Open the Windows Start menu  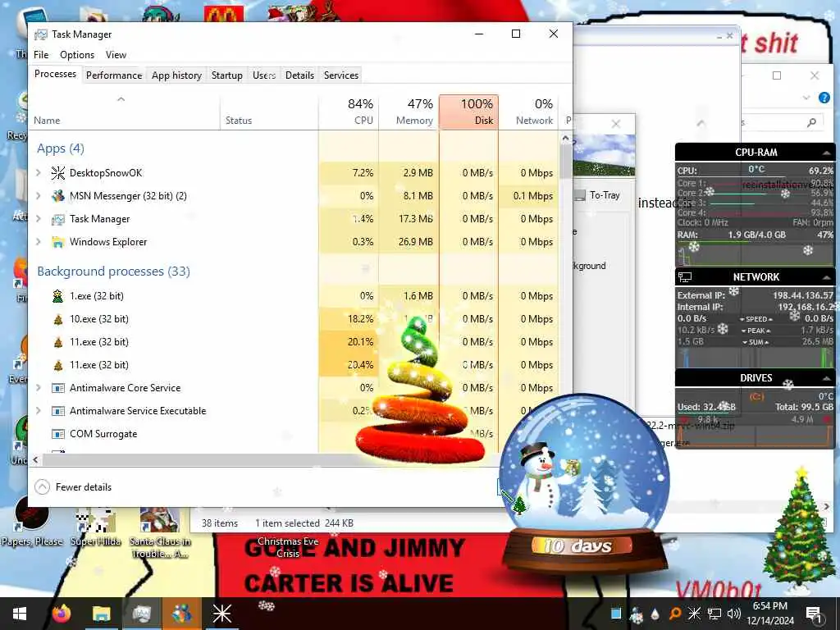pyautogui.click(x=20, y=614)
